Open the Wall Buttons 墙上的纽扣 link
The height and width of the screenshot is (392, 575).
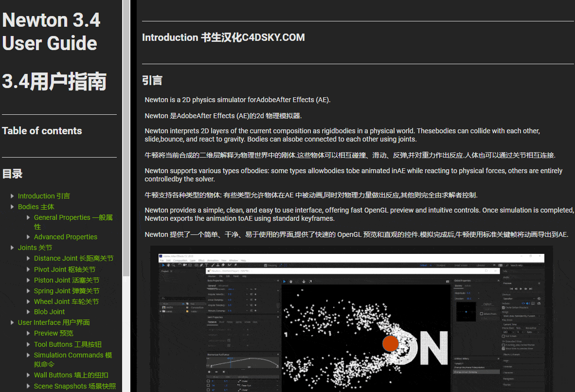71,375
